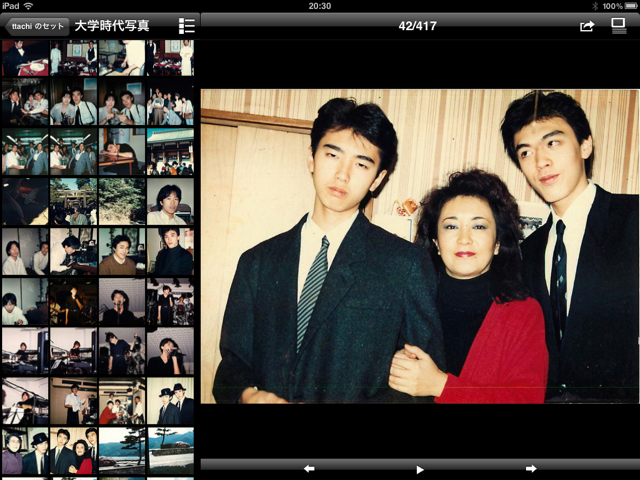
Task: Open the green forest trees thumbnail
Action: [122, 201]
